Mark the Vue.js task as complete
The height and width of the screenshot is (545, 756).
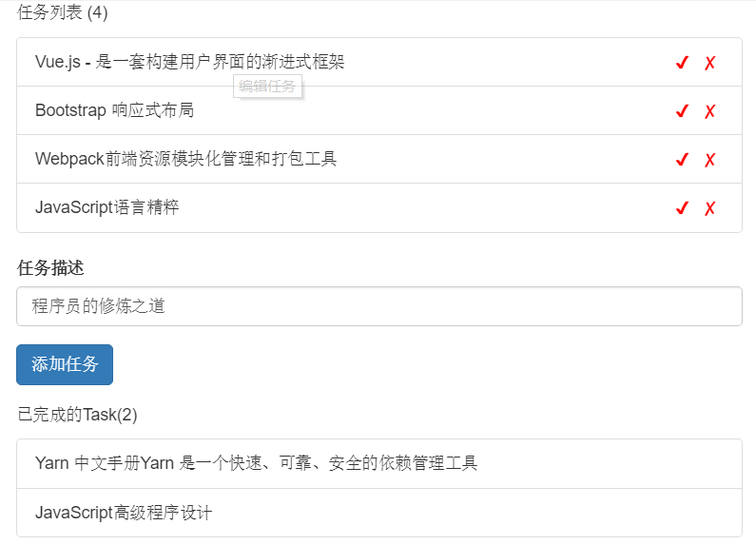(681, 63)
